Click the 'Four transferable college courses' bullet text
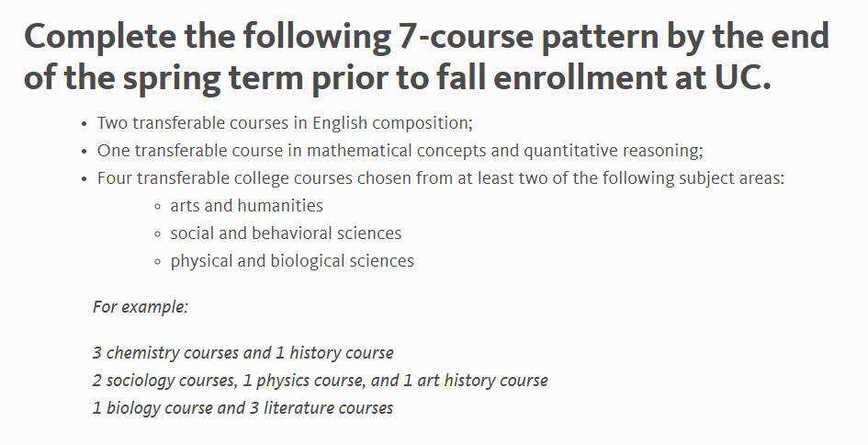The height and width of the screenshot is (445, 868). pos(441,178)
